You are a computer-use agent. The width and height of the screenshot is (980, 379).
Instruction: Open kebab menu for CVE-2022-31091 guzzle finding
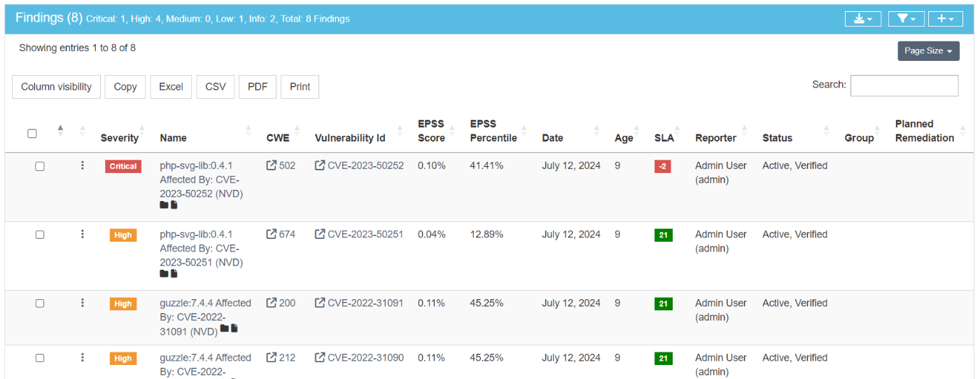(83, 303)
